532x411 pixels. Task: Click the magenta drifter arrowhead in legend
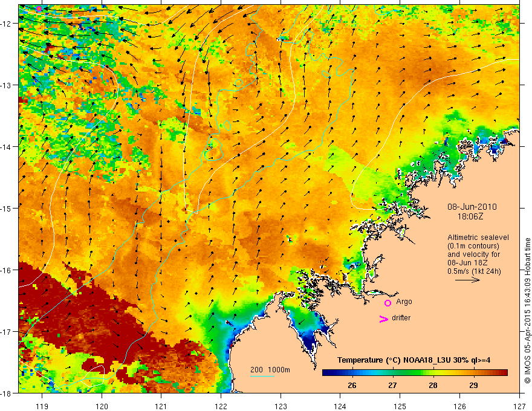click(x=383, y=319)
